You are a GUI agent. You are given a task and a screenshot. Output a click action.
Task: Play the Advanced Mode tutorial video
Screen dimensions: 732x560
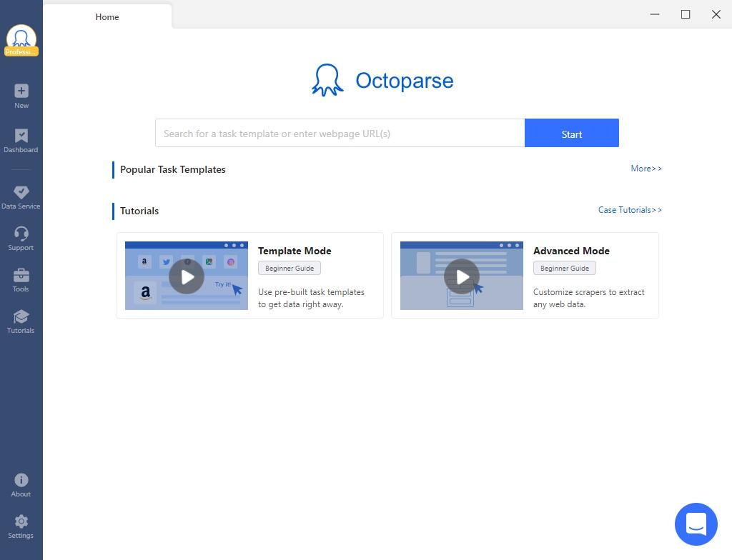[x=462, y=276]
